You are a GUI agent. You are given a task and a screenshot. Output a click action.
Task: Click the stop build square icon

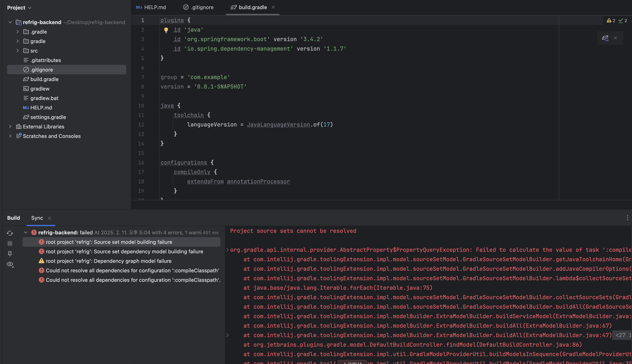pos(10,243)
